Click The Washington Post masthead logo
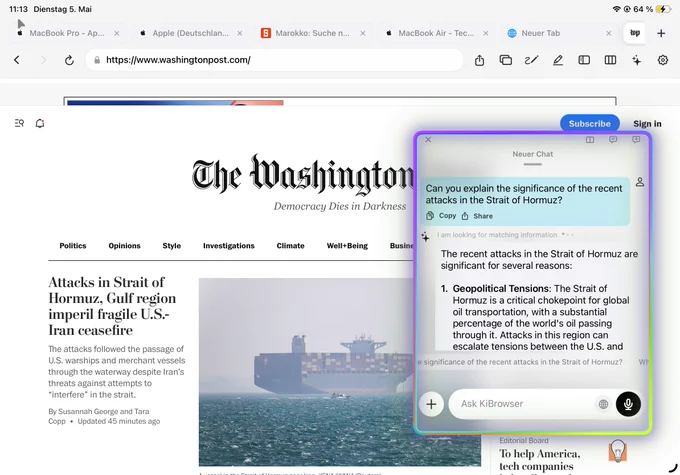This screenshot has height=475, width=680. (x=303, y=175)
